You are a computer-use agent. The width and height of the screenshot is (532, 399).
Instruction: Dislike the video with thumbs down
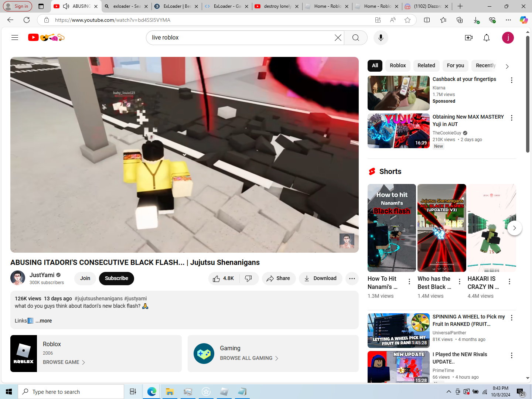249,279
